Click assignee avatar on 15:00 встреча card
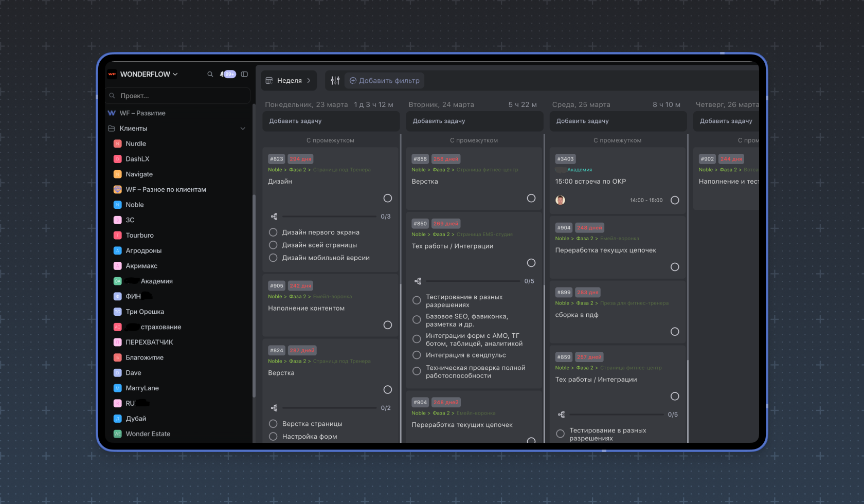 click(x=560, y=200)
